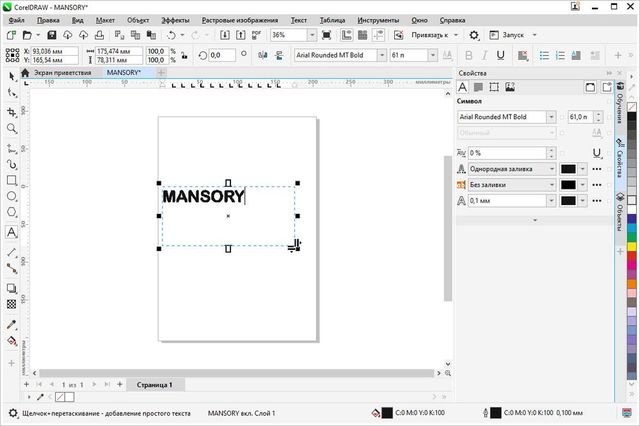This screenshot has height=426, width=640.
Task: Click the underline icon in Properties panel
Action: [x=597, y=152]
